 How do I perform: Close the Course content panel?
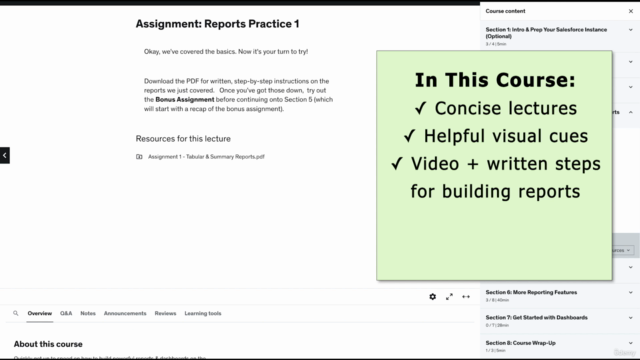tap(631, 11)
